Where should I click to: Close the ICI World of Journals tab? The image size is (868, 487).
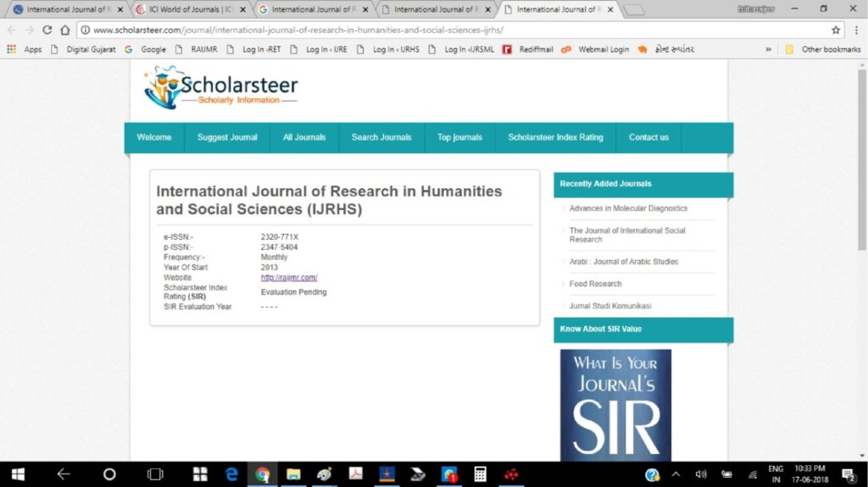pyautogui.click(x=242, y=9)
